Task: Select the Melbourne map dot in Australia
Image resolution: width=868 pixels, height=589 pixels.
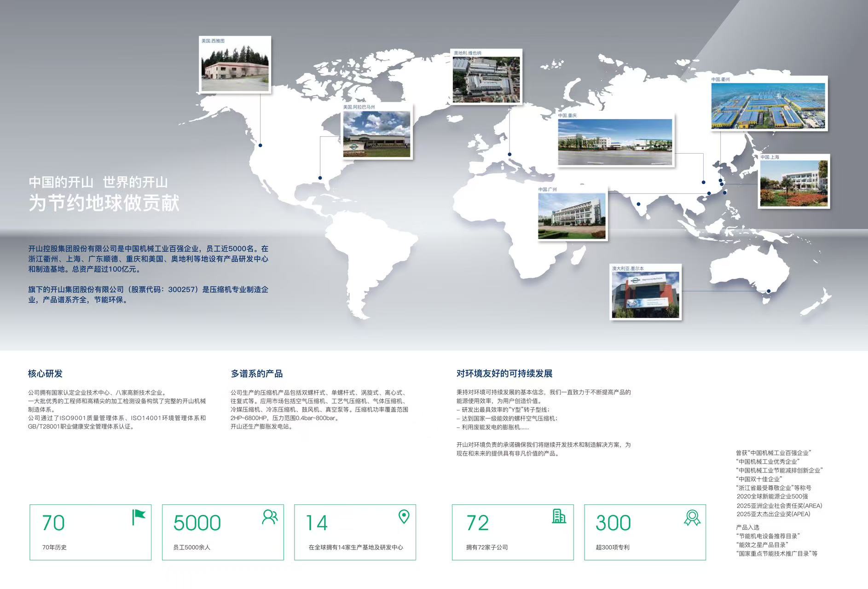Action: (x=769, y=291)
